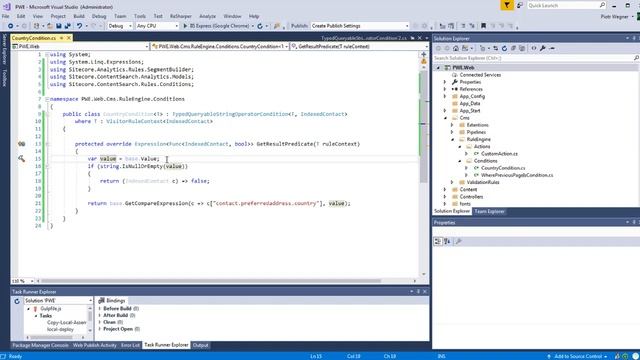Switch to Output tab

(200, 345)
